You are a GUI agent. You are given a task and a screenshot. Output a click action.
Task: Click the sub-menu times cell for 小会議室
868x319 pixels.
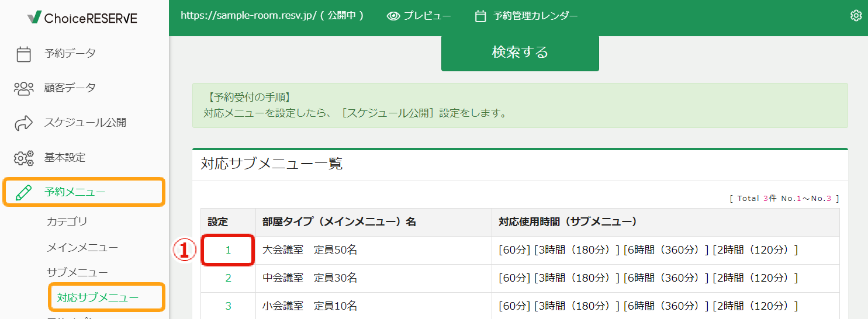coord(666,306)
